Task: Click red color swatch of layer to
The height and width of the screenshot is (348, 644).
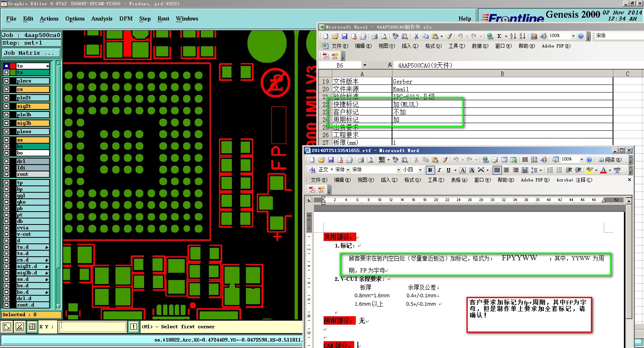Action: 13,66
